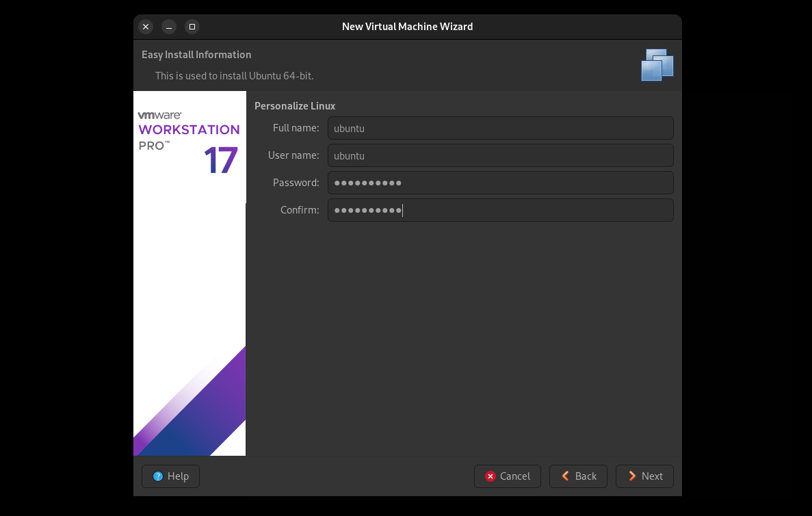Click the Personalize Linux section heading
812x516 pixels.
click(295, 106)
